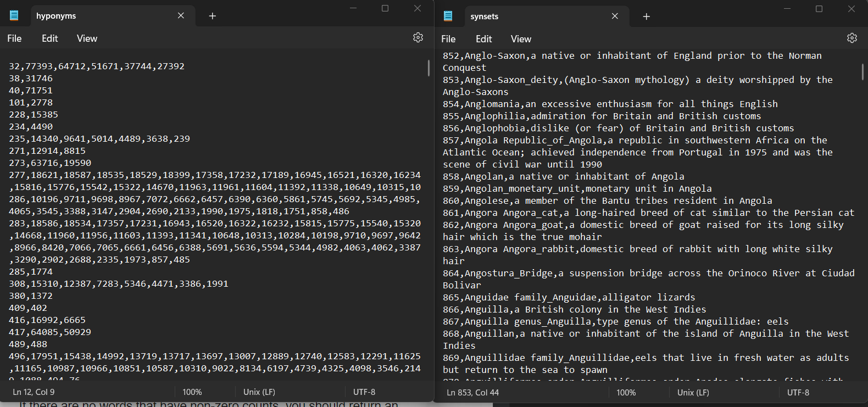Click line starting '308,15310,12387'
This screenshot has height=407, width=868.
click(x=119, y=284)
